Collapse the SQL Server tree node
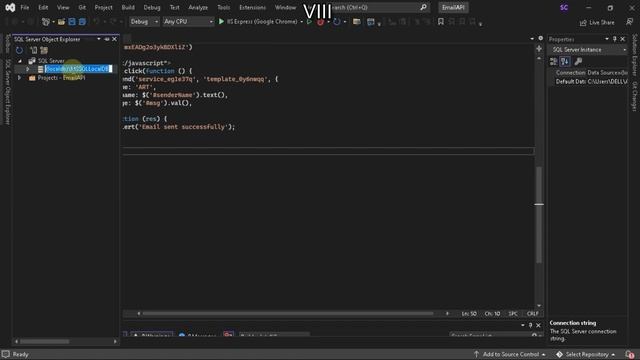 point(20,61)
